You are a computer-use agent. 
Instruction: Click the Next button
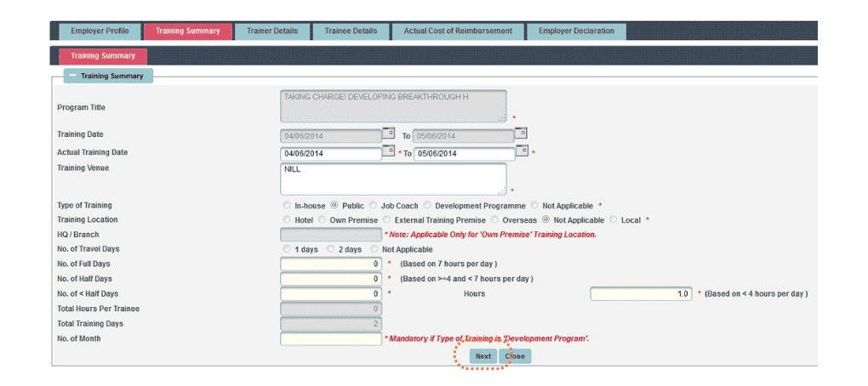[483, 356]
